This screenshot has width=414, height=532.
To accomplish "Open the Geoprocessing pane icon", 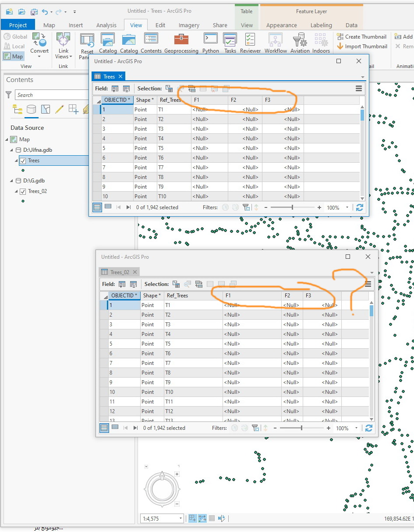I will (181, 43).
